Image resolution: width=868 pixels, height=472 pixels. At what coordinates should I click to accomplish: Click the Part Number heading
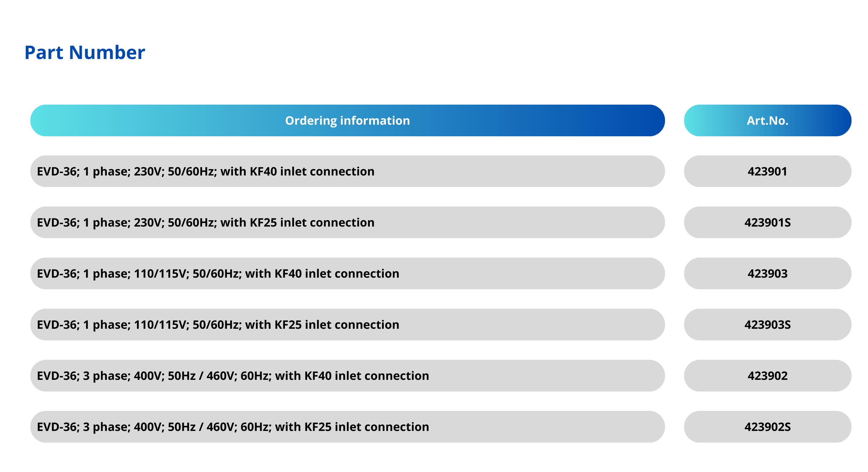click(x=85, y=53)
